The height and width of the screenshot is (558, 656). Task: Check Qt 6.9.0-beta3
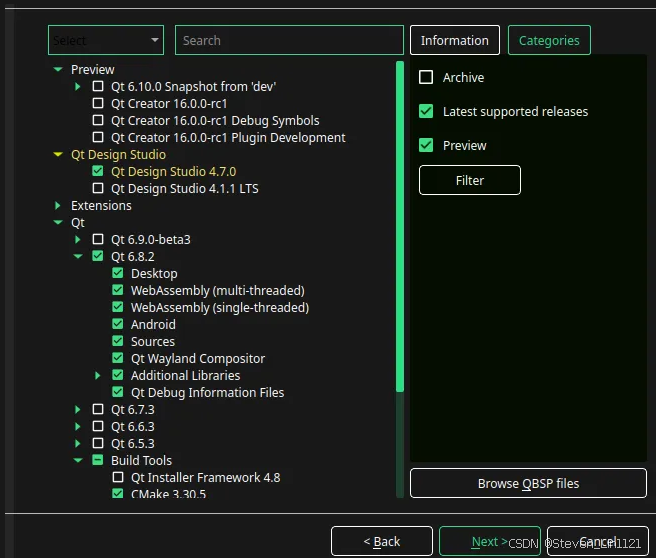tap(98, 239)
